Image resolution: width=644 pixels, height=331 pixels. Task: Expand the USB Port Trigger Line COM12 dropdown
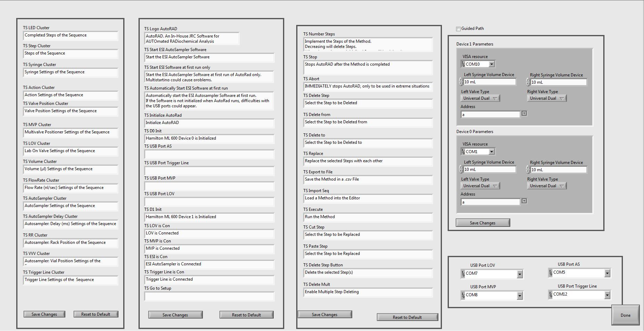(x=607, y=295)
